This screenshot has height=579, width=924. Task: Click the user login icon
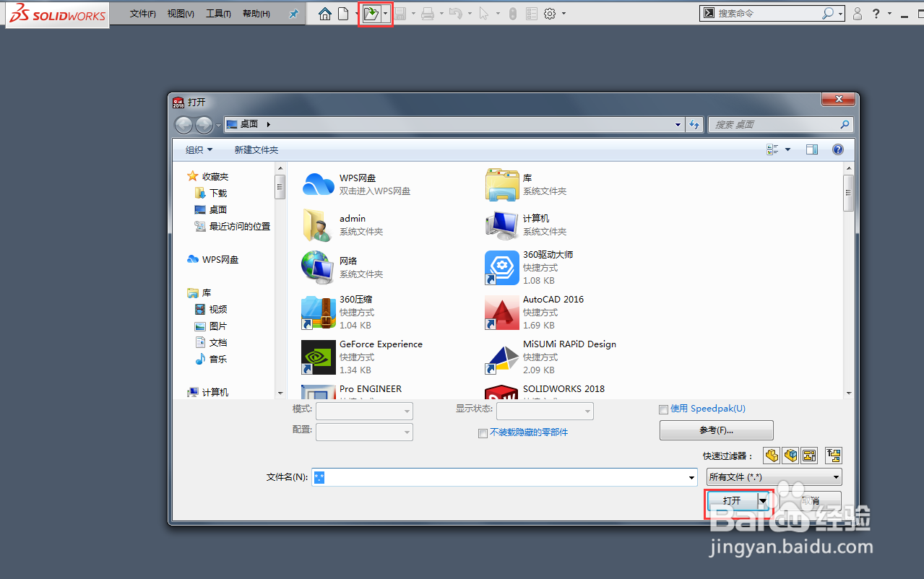[858, 13]
